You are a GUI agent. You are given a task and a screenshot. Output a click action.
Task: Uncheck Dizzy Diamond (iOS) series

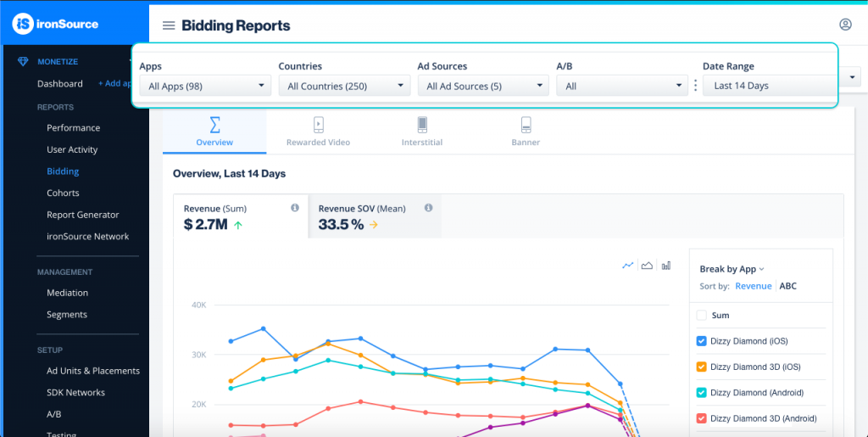pos(701,341)
